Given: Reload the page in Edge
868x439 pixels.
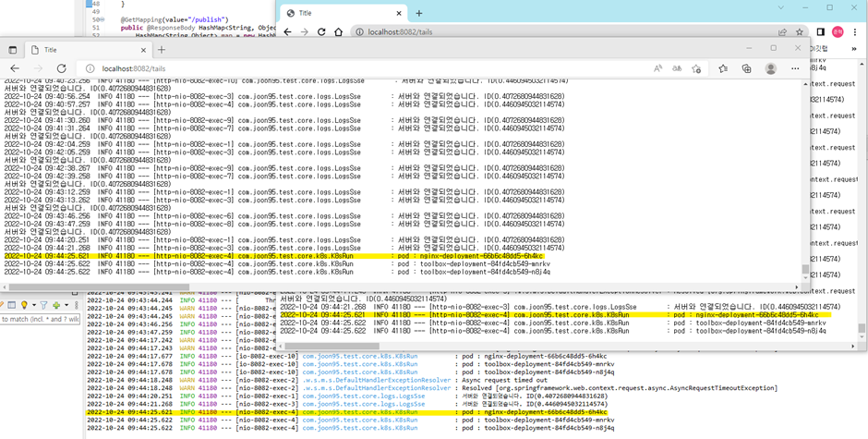Looking at the screenshot, I should [62, 68].
